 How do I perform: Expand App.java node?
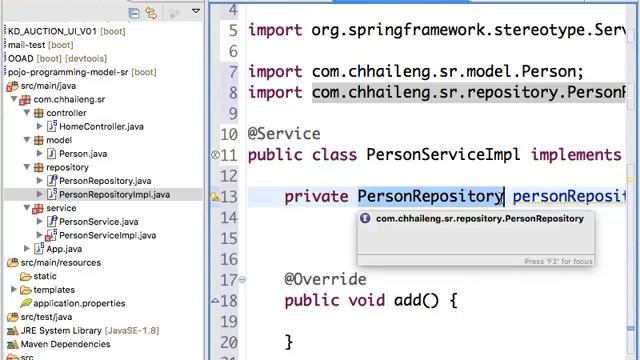click(x=27, y=248)
